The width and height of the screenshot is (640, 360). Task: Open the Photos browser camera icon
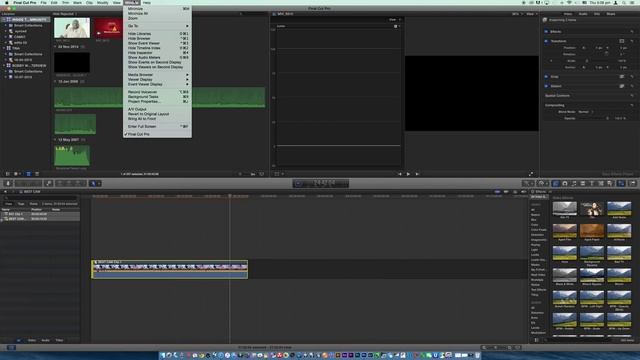(x=565, y=184)
